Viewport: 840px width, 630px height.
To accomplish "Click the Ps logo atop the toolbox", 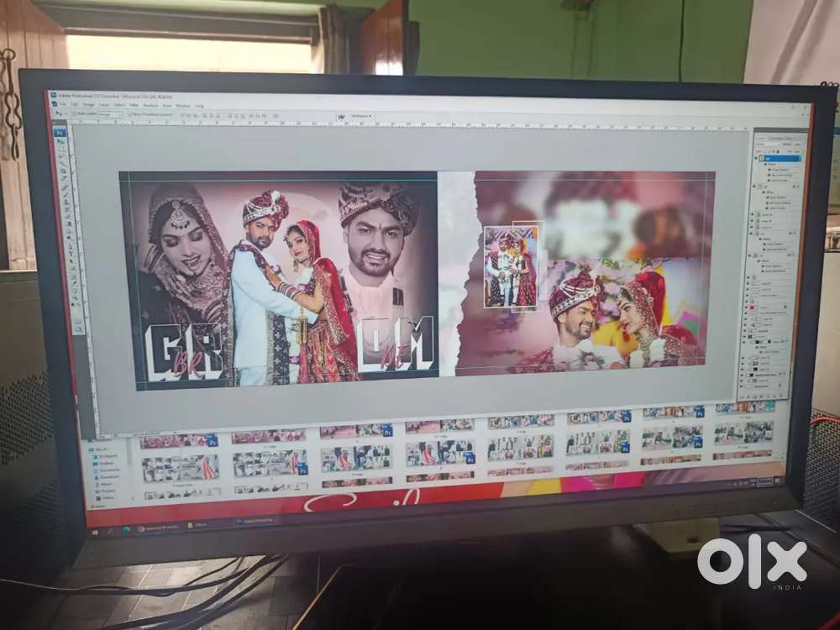I will 60,131.
